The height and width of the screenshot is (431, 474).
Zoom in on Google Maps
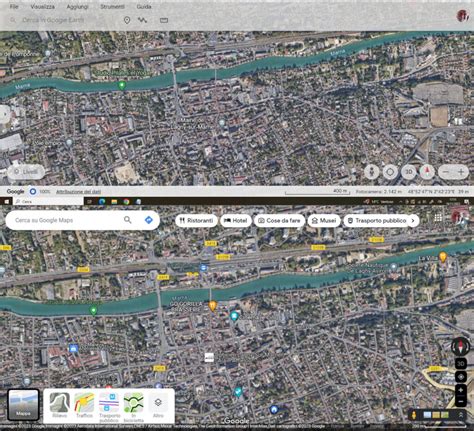461,390
